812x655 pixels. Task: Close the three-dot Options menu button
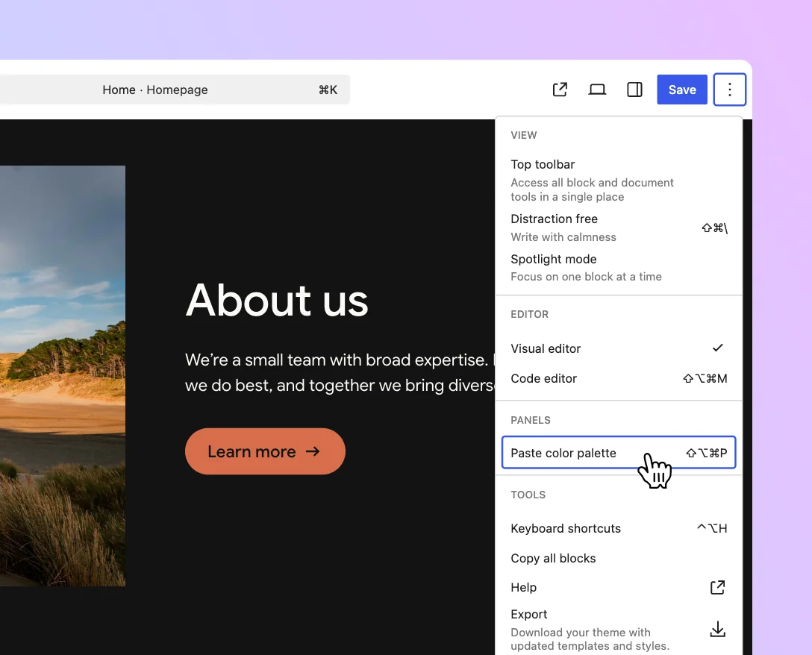click(x=730, y=90)
